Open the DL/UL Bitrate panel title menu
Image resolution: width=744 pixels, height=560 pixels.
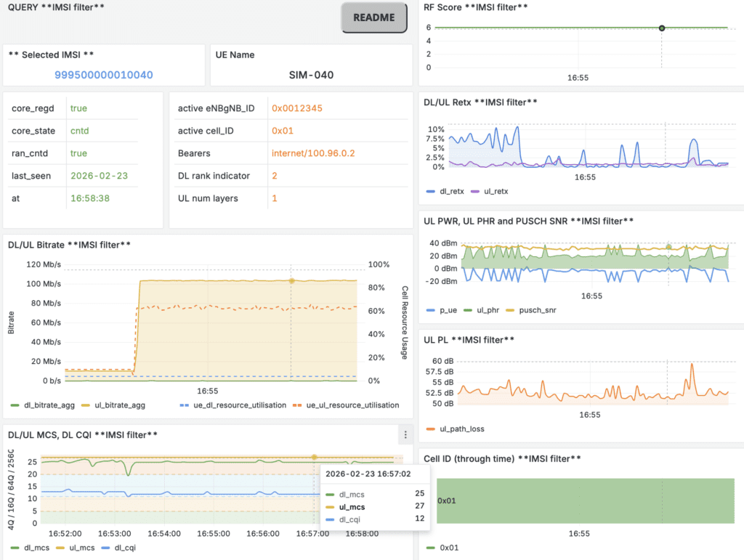point(69,245)
